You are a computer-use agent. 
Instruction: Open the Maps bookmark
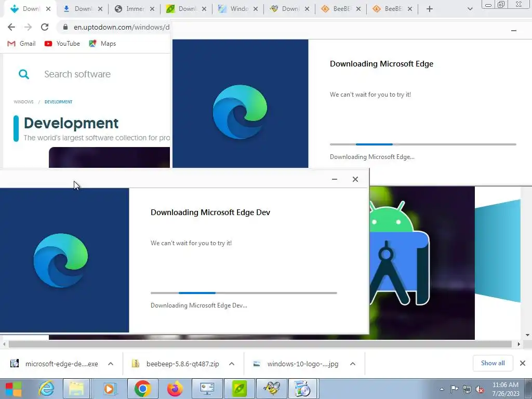pyautogui.click(x=102, y=44)
